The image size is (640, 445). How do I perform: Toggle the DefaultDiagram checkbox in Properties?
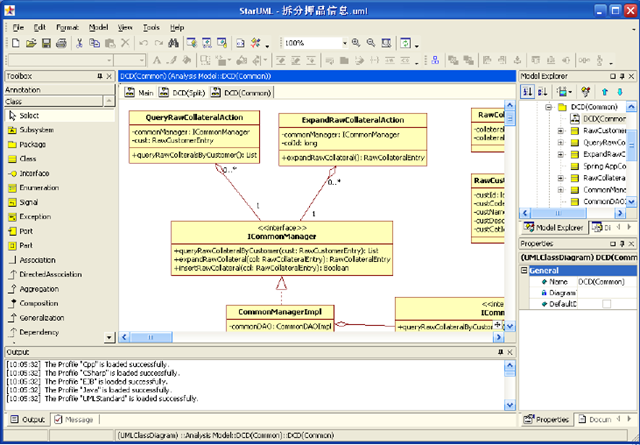[x=607, y=304]
